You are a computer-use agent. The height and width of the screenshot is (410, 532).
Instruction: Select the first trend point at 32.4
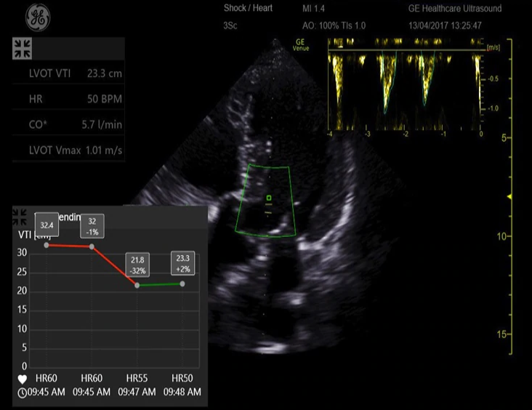coord(47,245)
